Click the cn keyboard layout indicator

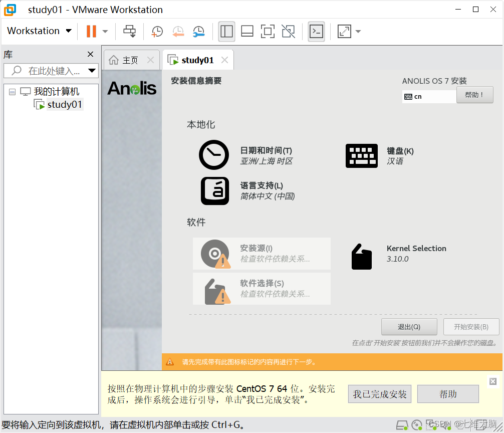[x=429, y=96]
